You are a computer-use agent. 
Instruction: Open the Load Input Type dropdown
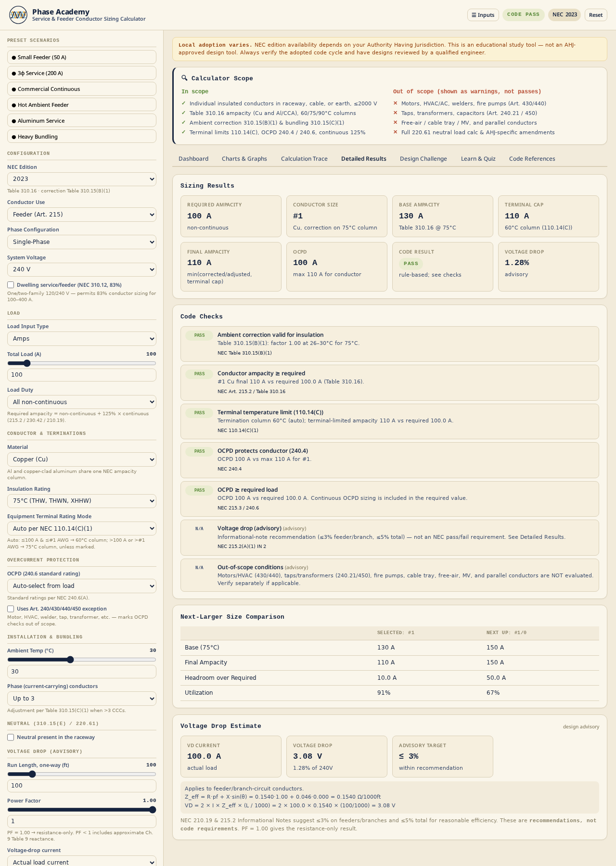click(82, 339)
